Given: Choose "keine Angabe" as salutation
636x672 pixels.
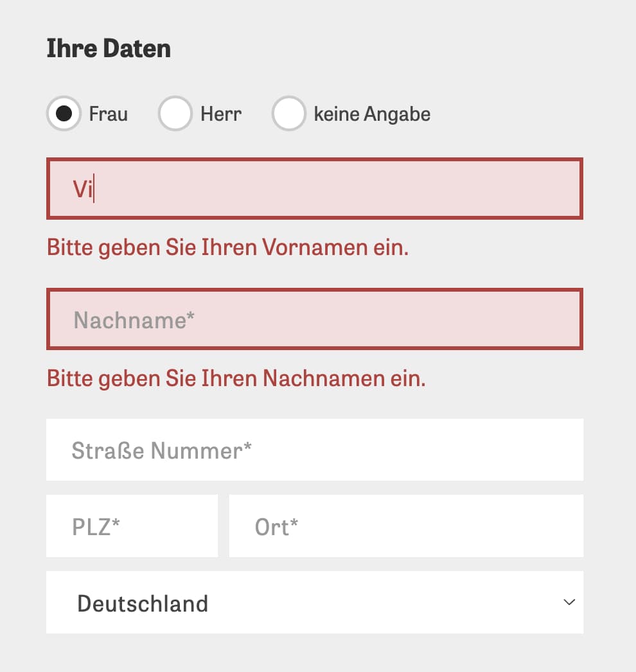Looking at the screenshot, I should pos(288,113).
